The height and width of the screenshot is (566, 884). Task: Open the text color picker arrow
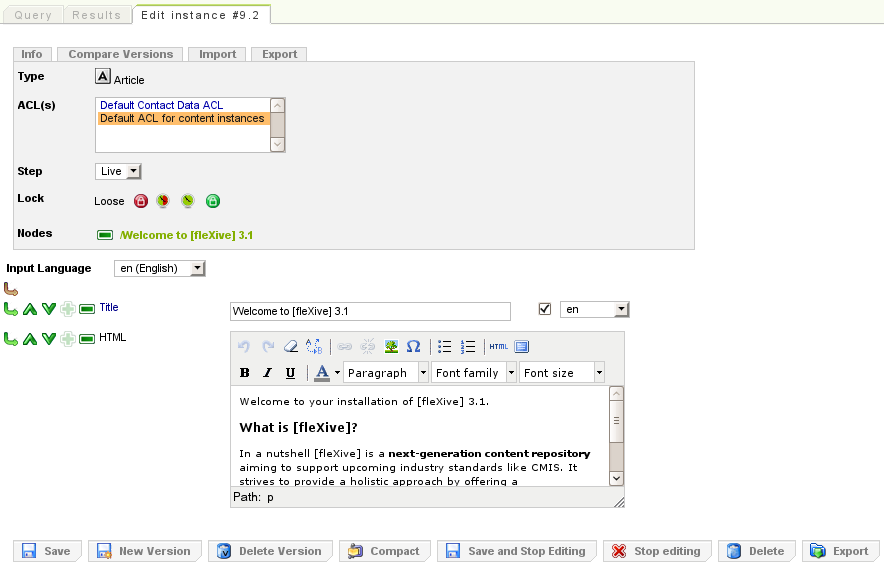[337, 373]
